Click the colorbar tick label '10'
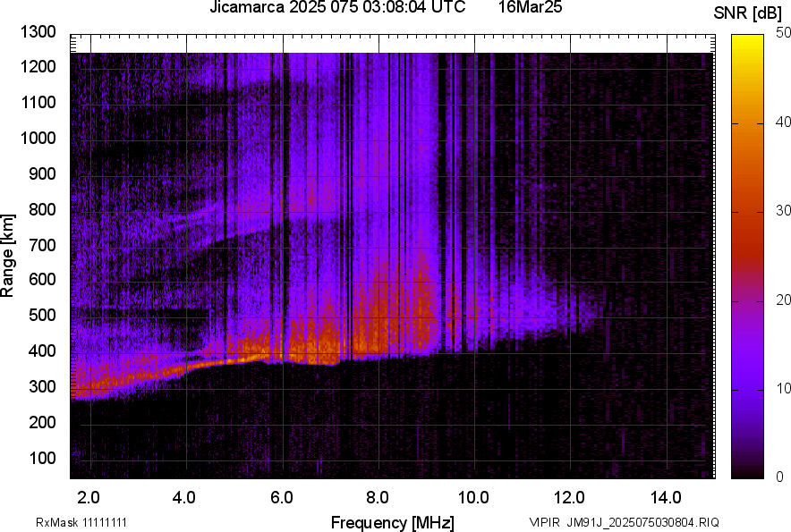 tap(784, 389)
